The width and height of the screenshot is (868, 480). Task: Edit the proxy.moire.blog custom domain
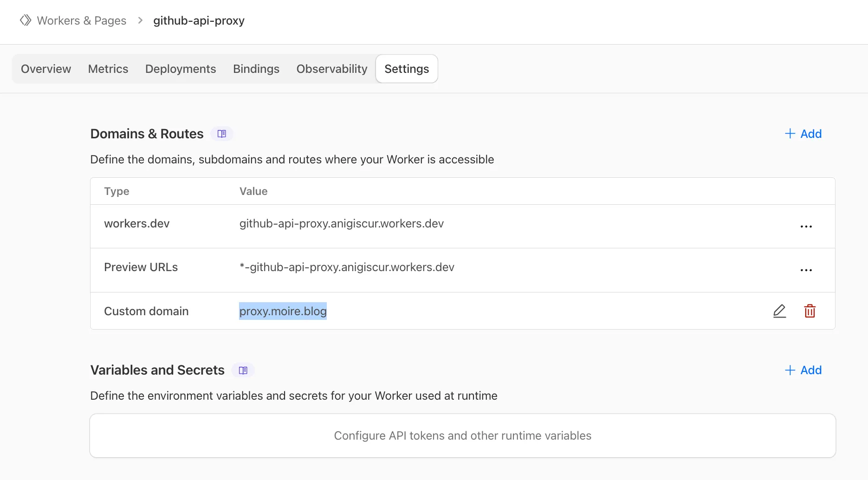[x=779, y=311]
